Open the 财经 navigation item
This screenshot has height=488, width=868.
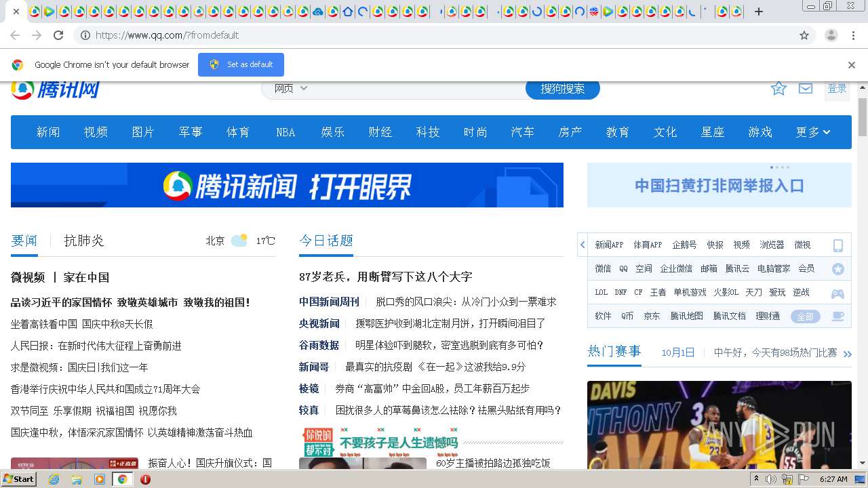[380, 132]
